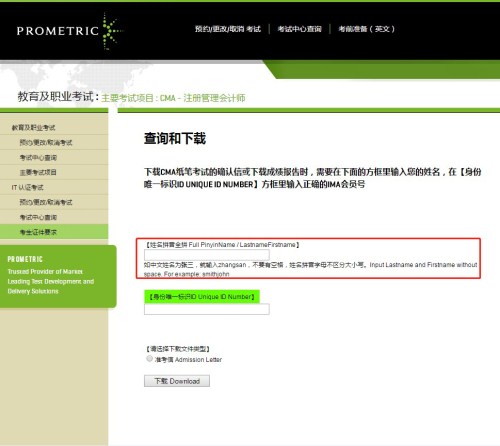Select highlighted 考生证件要求 sidebar item
The image size is (500, 446).
(54, 232)
